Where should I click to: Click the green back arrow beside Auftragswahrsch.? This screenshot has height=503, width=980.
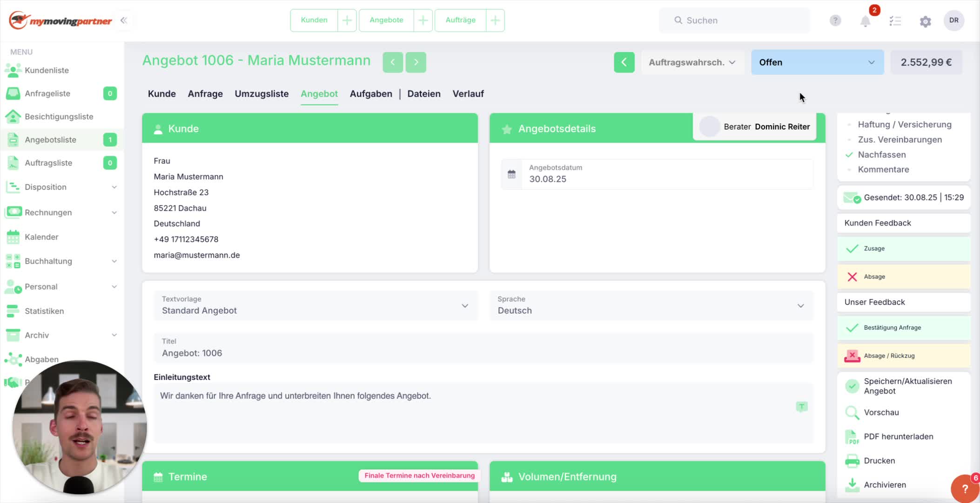pyautogui.click(x=624, y=62)
